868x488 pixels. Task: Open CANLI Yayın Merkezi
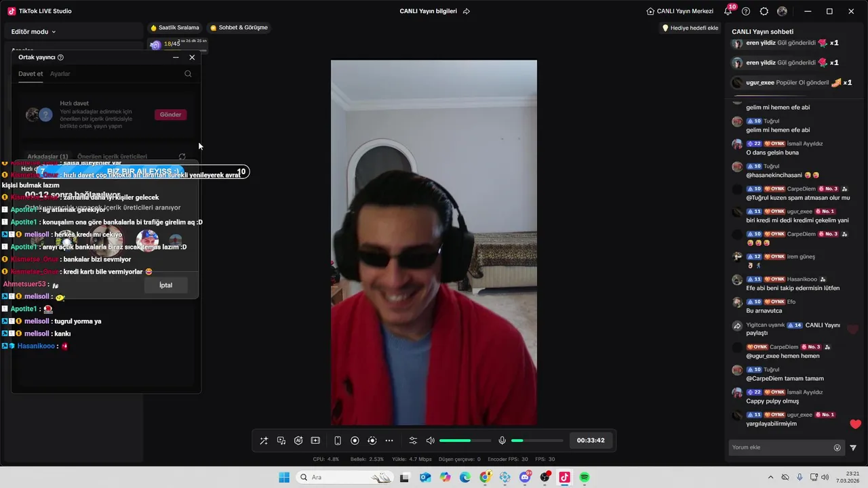(x=679, y=12)
